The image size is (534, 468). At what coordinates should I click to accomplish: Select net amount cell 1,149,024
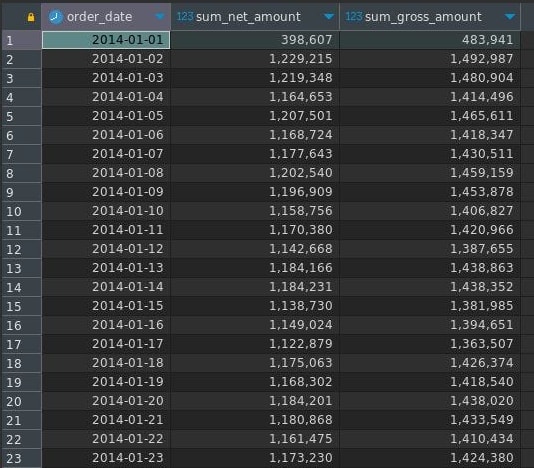click(255, 325)
